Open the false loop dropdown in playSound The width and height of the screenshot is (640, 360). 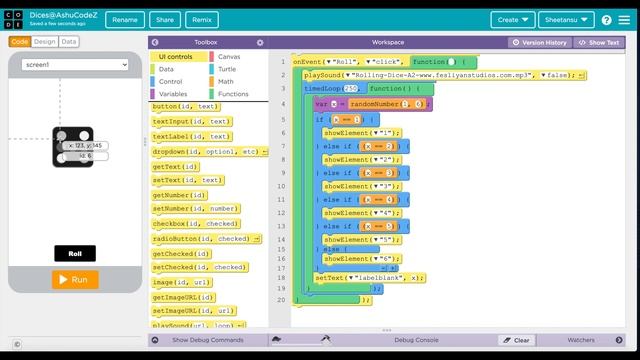[543, 76]
